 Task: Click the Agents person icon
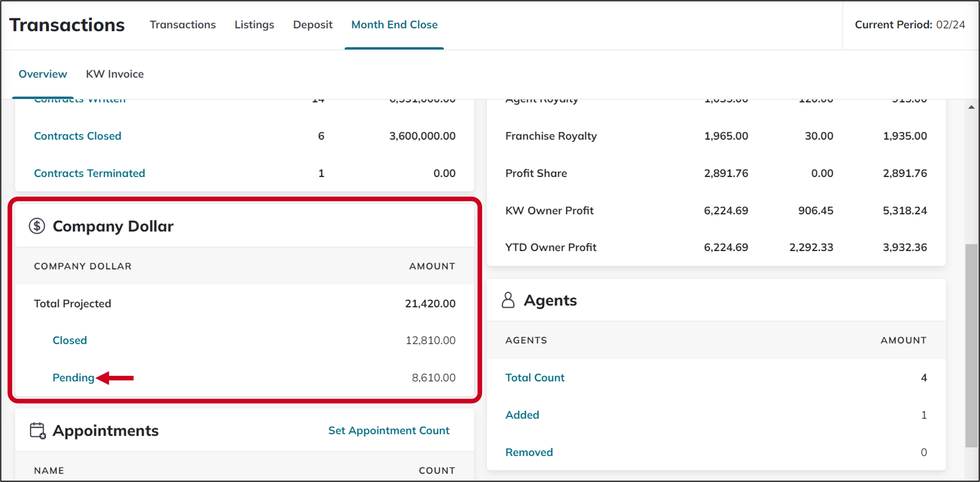click(509, 300)
